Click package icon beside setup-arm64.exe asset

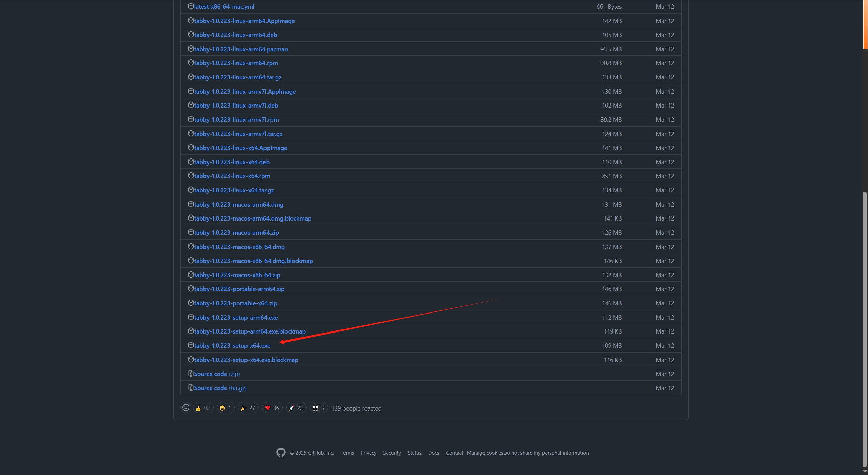click(x=191, y=317)
